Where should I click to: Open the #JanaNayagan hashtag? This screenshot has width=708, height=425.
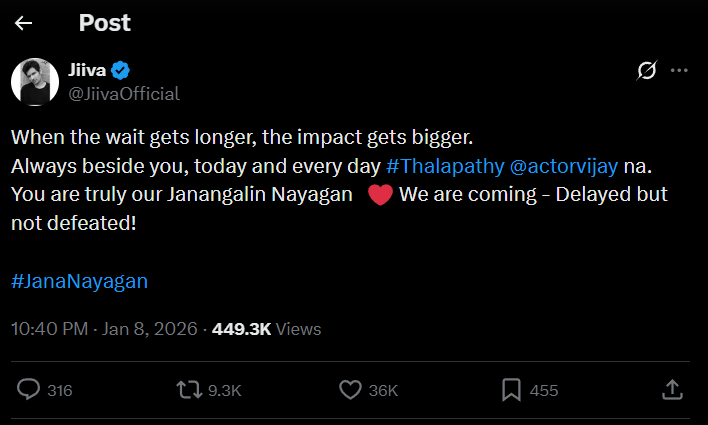click(x=79, y=281)
